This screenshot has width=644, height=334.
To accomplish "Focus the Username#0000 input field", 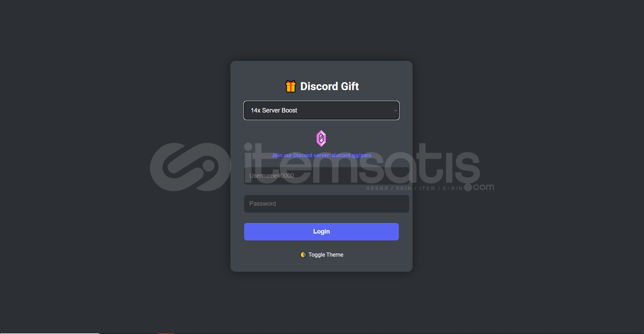I will coord(326,176).
